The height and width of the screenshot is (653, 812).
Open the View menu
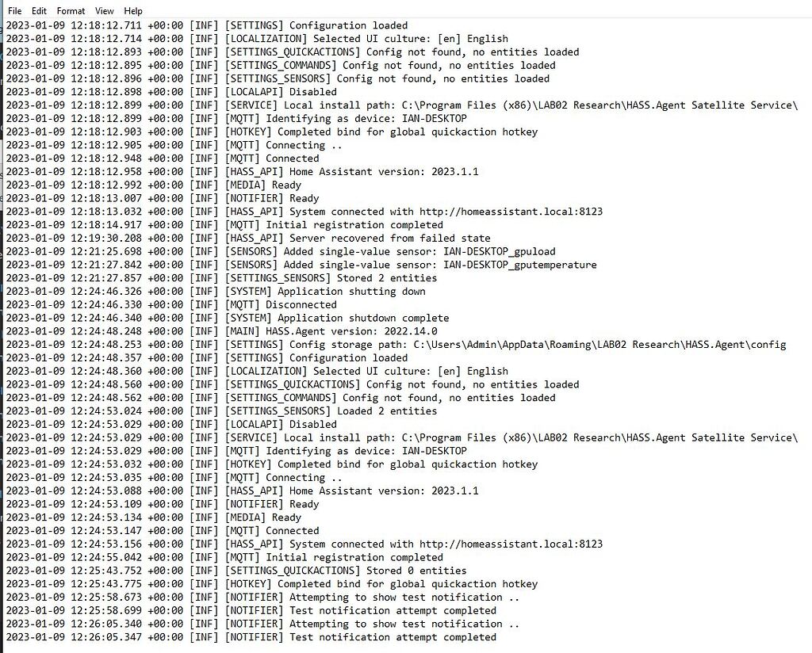click(104, 10)
